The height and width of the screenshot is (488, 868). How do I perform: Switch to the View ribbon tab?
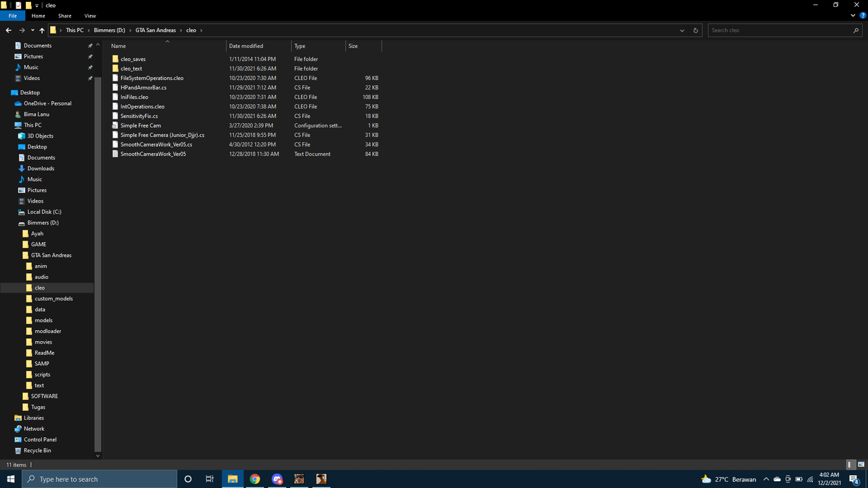[x=90, y=16]
